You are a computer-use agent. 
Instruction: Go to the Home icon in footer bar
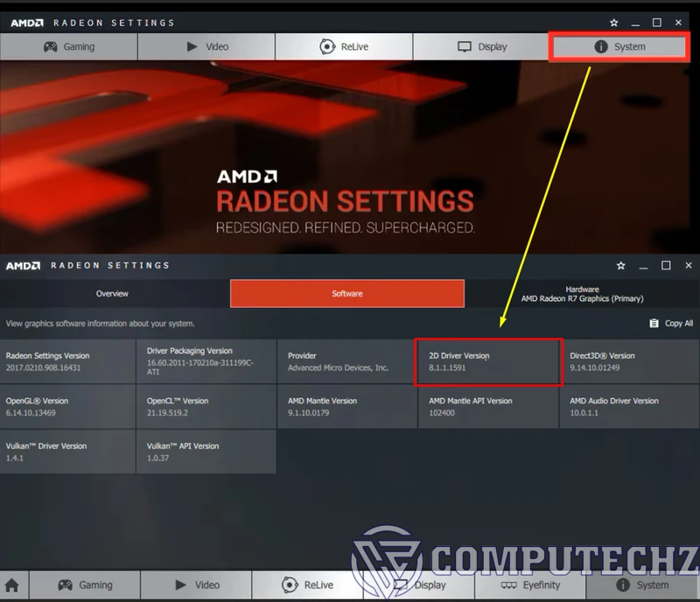12,585
